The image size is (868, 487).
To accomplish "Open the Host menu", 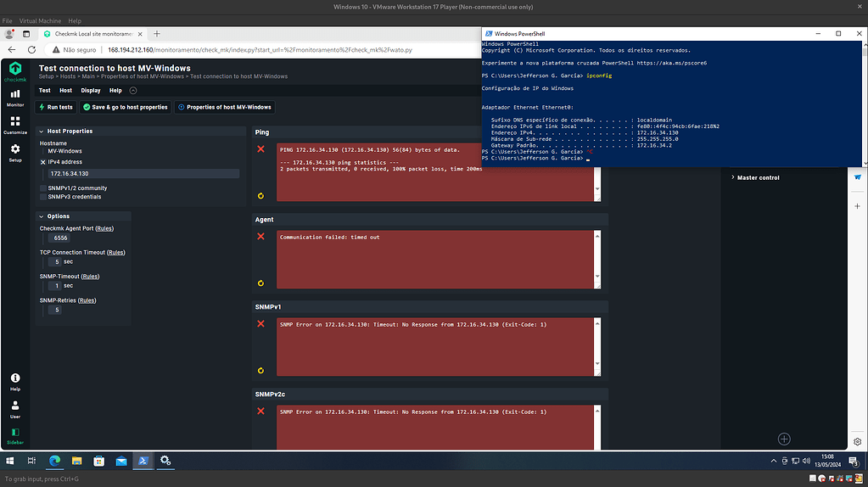I will (65, 90).
